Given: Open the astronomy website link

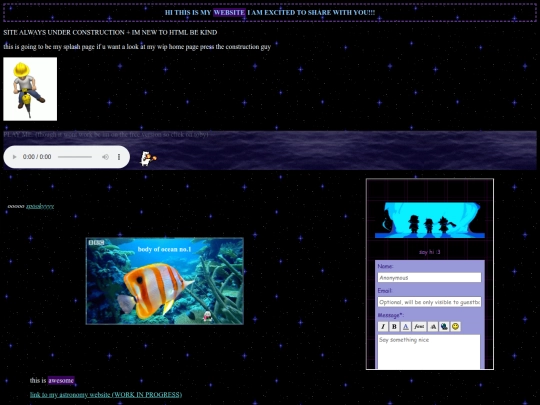Looking at the screenshot, I should pyautogui.click(x=106, y=395).
